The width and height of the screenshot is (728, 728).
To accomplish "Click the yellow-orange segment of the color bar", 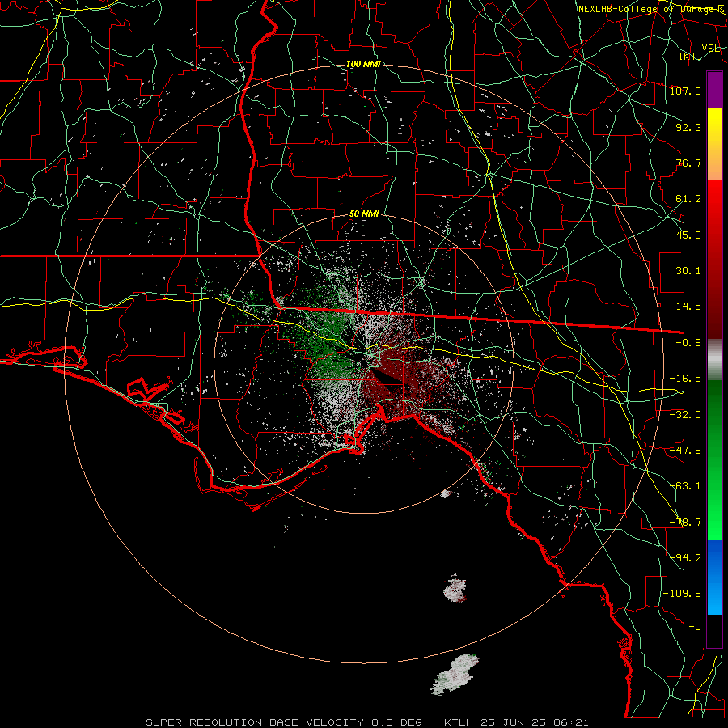I will tap(714, 144).
